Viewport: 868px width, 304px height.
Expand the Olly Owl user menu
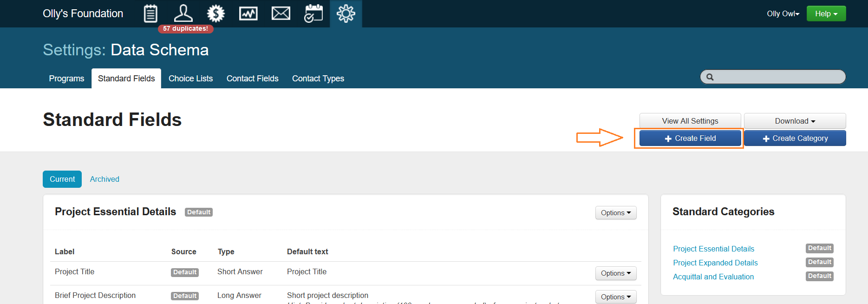coord(783,13)
